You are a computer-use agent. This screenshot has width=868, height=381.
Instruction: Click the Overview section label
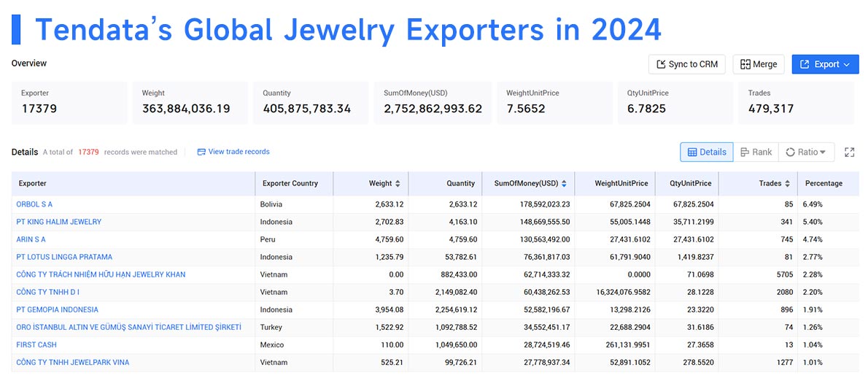pos(29,63)
